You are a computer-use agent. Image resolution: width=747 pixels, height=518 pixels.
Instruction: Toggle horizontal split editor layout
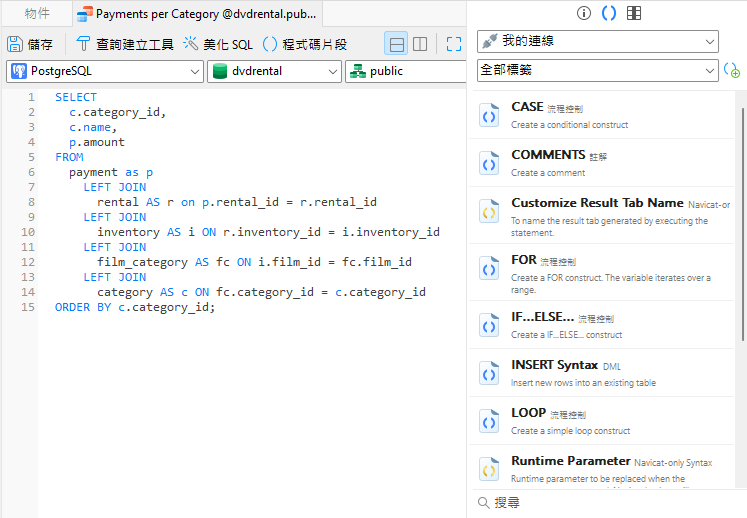(x=396, y=44)
